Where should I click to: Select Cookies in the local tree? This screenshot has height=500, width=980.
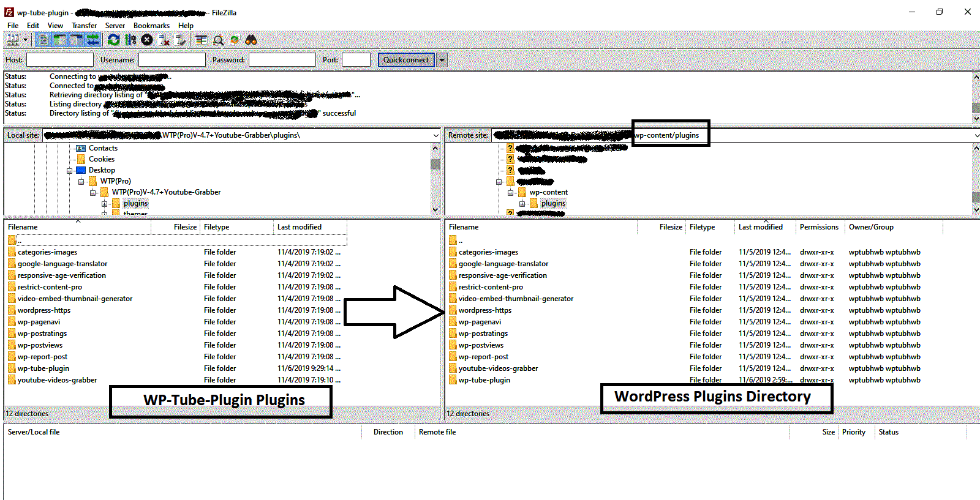coord(102,159)
